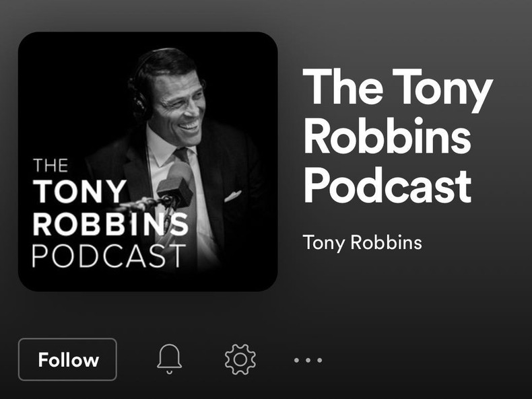Show podcast settings with cog icon
532x399 pixels.
coord(240,359)
